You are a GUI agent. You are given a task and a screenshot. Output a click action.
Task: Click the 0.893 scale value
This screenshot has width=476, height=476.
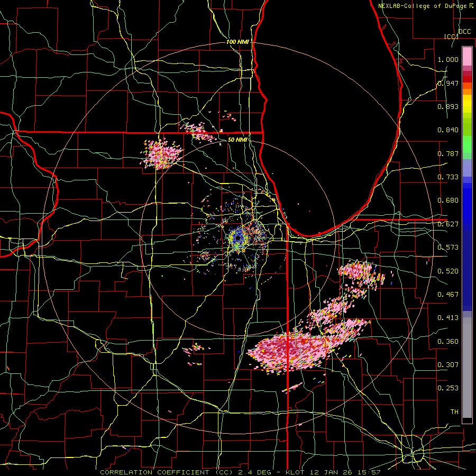click(x=448, y=106)
